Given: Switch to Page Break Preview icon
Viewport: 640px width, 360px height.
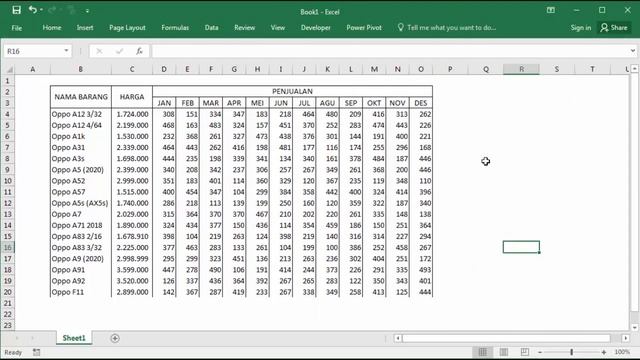Looking at the screenshot, I should 524,352.
